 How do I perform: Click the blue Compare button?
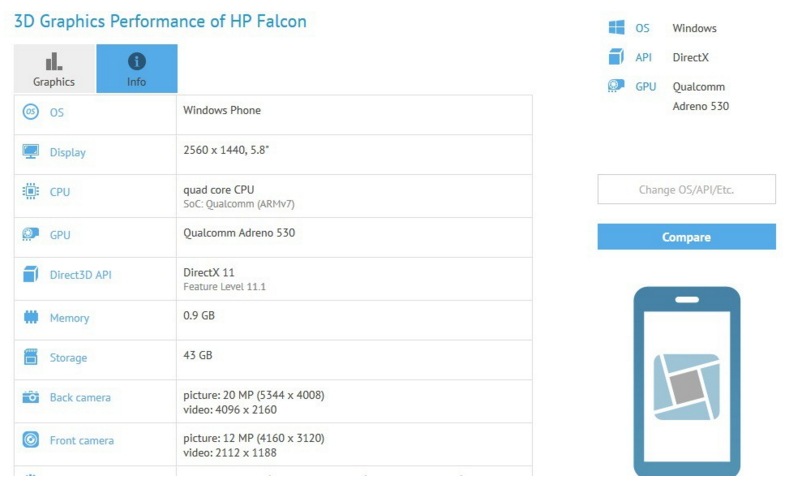pyautogui.click(x=686, y=236)
